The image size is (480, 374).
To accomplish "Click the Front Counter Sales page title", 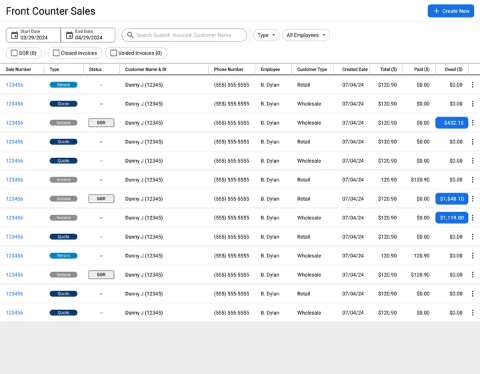I will pos(51,11).
